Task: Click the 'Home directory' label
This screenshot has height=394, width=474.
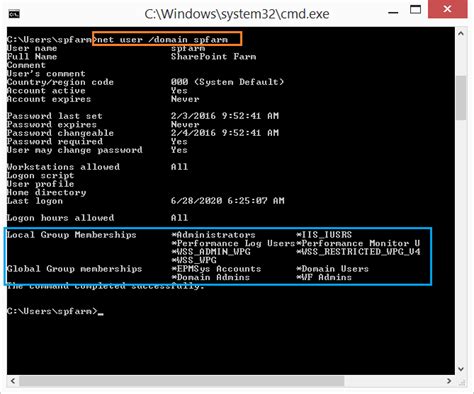Action: [x=46, y=192]
